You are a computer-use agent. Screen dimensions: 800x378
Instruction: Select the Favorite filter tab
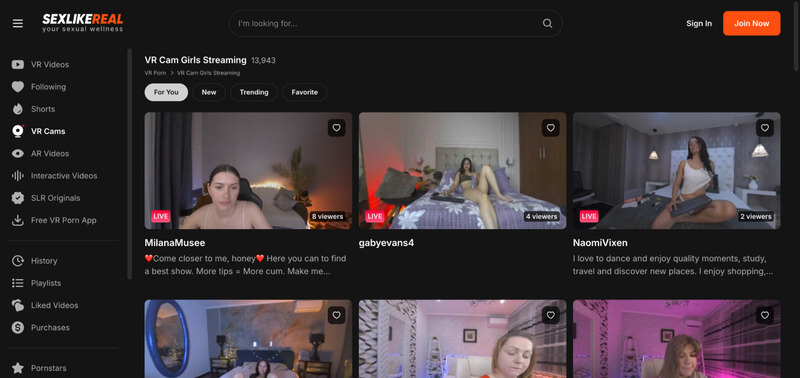[x=305, y=92]
